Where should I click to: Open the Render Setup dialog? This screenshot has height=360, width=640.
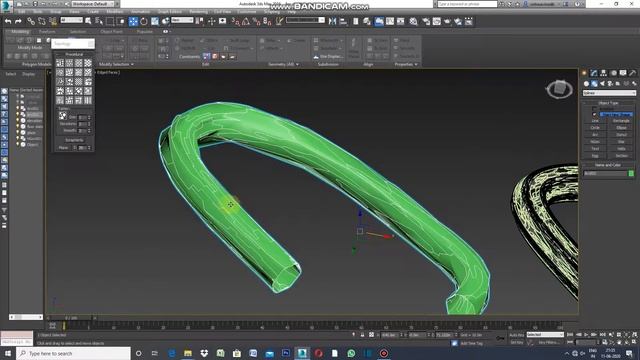426,21
